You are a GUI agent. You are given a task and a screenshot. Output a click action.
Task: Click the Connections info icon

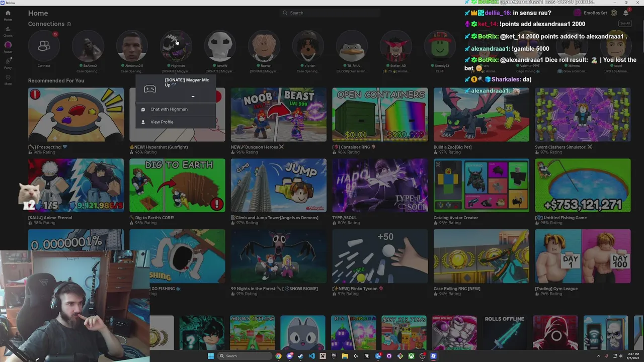[69, 24]
